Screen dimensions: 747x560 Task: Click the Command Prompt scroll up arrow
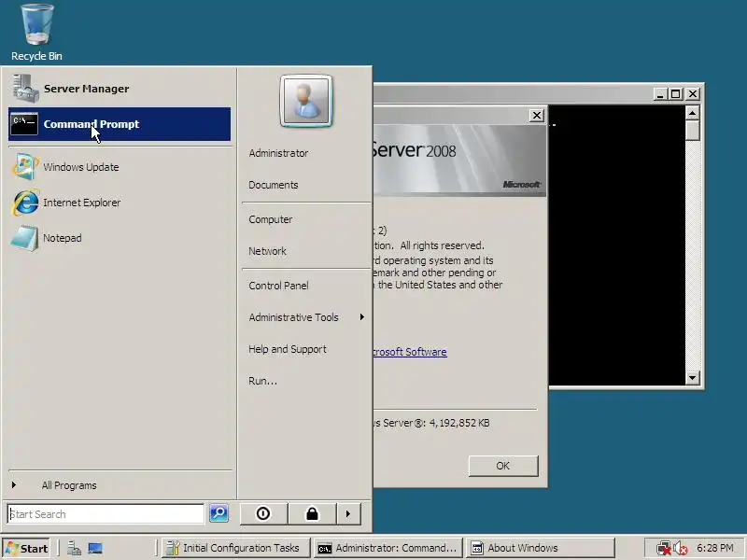point(692,113)
